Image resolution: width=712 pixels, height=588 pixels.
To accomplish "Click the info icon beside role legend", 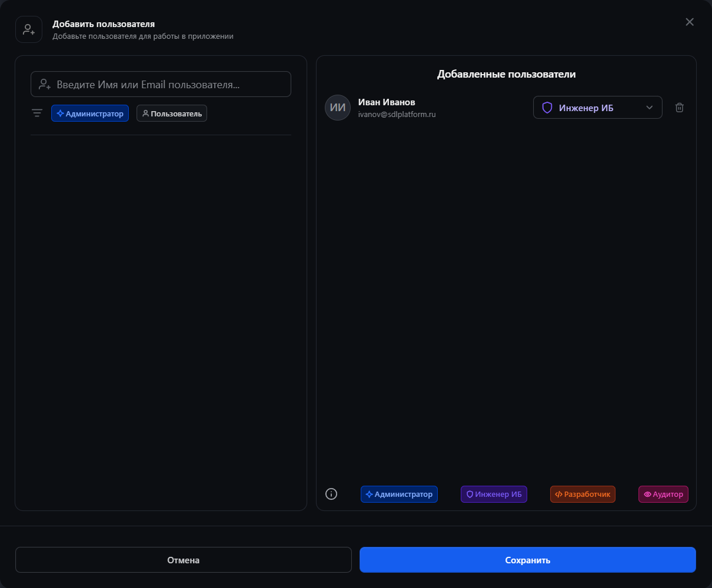I will tap(331, 494).
